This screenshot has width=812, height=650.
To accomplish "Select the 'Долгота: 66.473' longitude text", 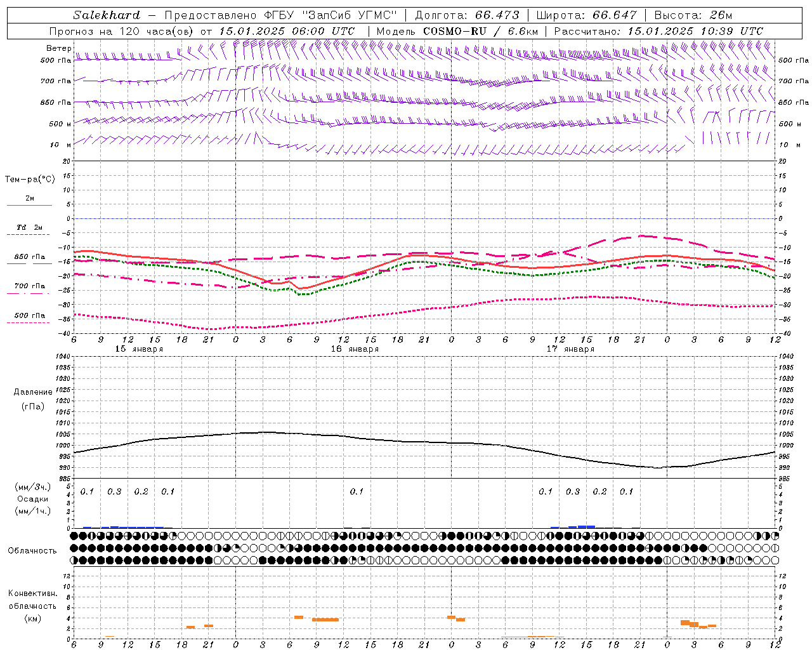I will 467,15.
